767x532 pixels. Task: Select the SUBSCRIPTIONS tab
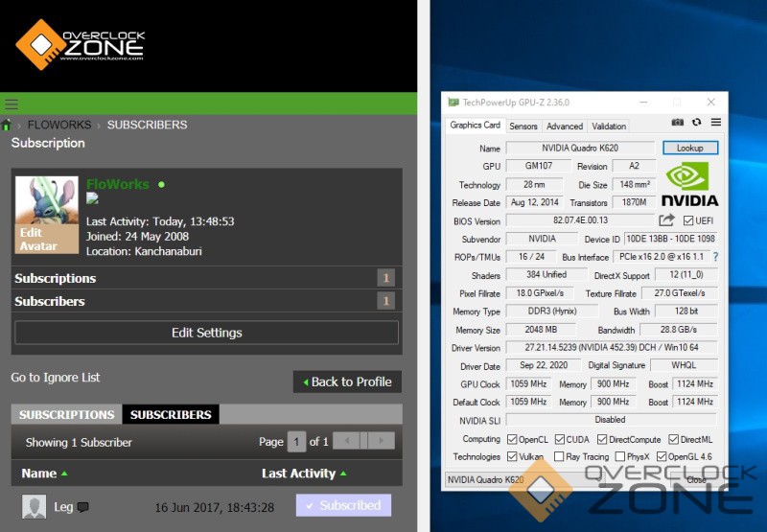66,415
